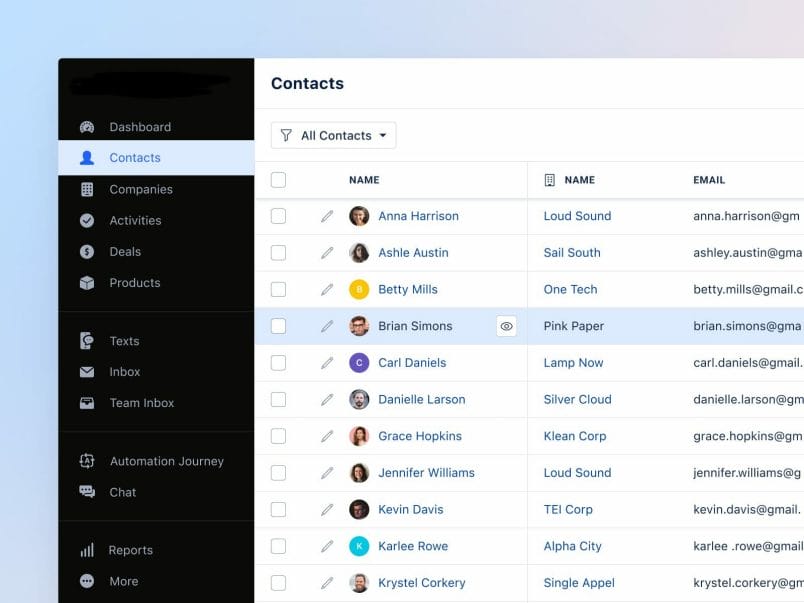Screen dimensions: 804x603
Task: Click Karlee Rowe teal initial avatar
Action: tap(359, 546)
